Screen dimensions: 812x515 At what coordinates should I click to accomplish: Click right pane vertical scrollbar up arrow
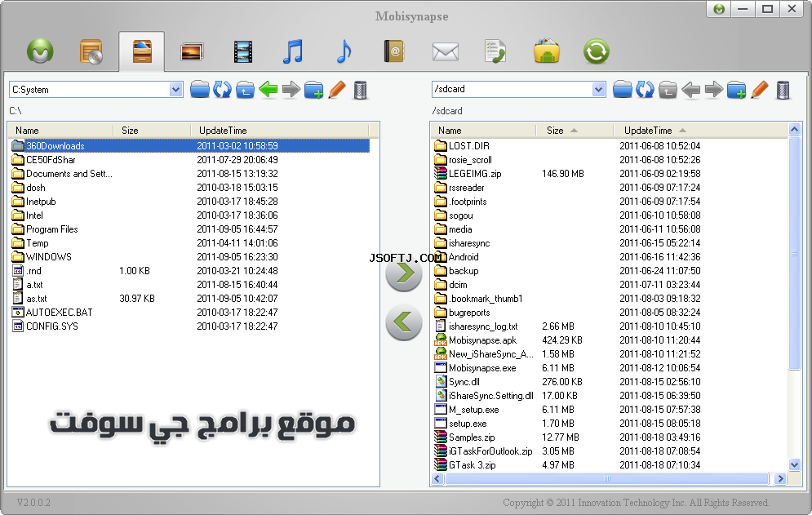point(794,130)
